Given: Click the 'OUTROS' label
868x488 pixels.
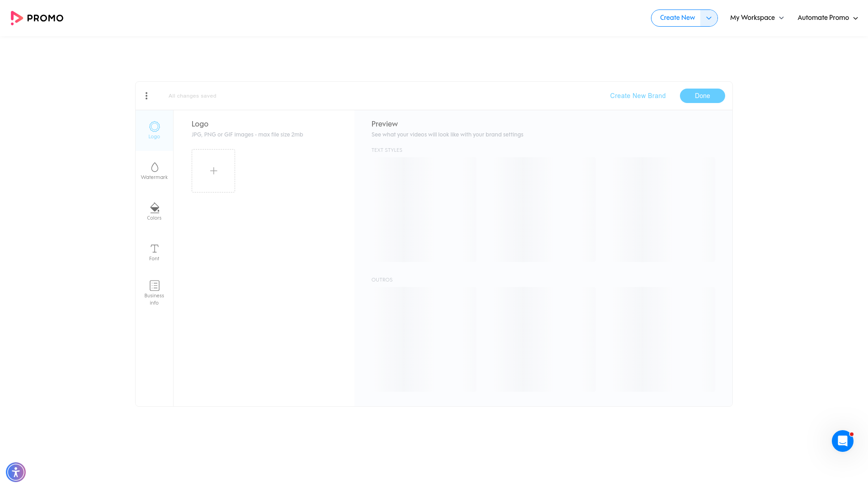Looking at the screenshot, I should [x=382, y=280].
